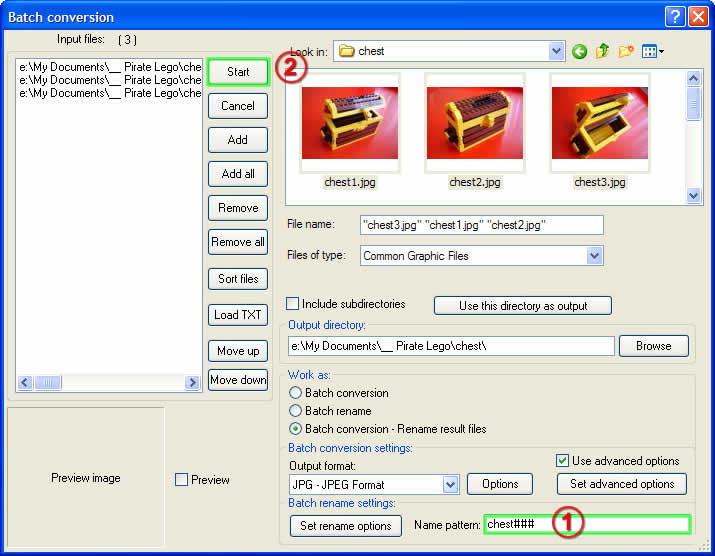Click the chest3.jpg file name label
The image size is (715, 556).
point(600,182)
